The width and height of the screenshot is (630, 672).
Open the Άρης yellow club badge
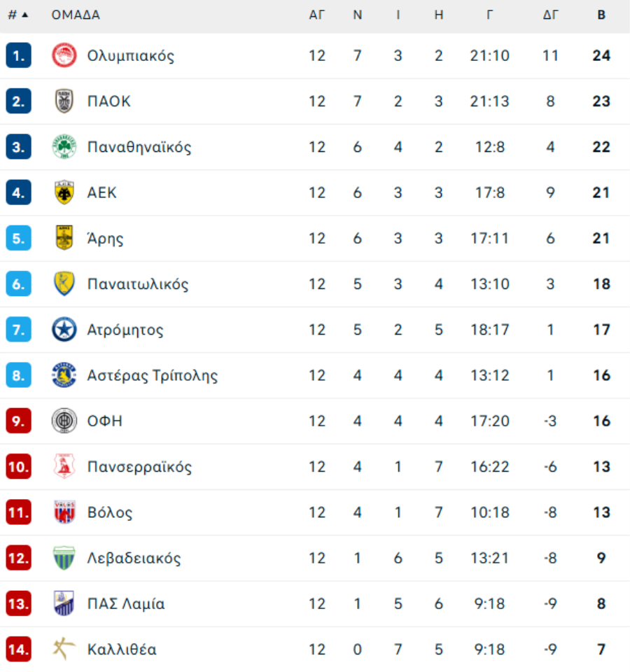pos(64,238)
